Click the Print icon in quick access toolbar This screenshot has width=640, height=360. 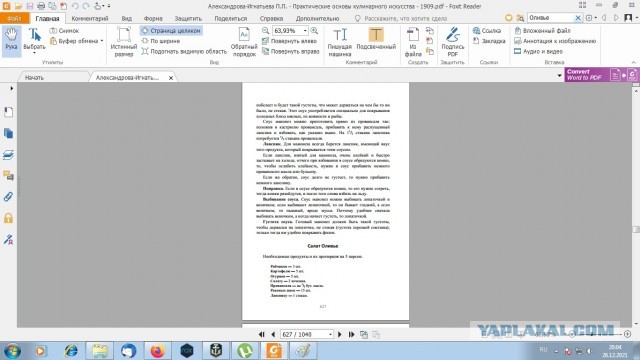41,6
